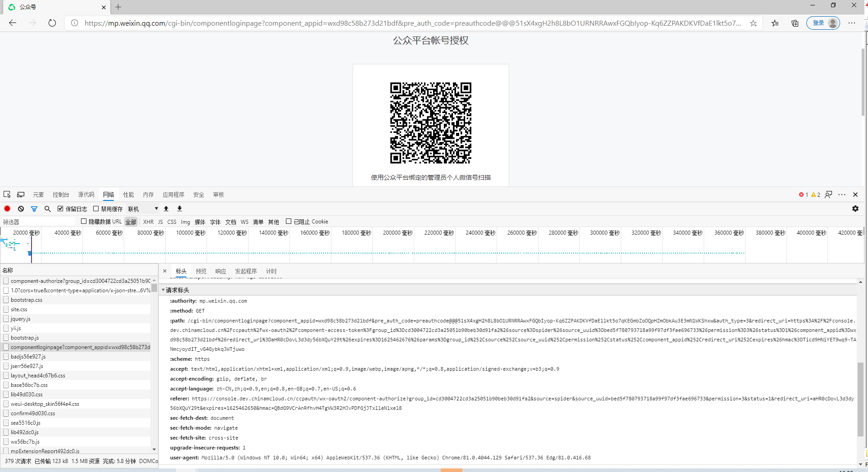Switch to the 应用程序 panel

tap(174, 195)
